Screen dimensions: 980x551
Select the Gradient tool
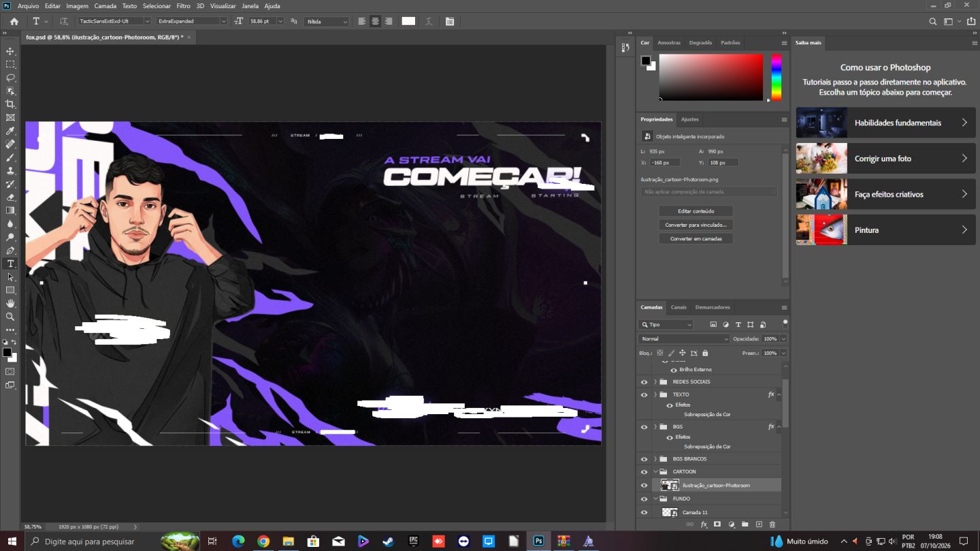tap(10, 210)
